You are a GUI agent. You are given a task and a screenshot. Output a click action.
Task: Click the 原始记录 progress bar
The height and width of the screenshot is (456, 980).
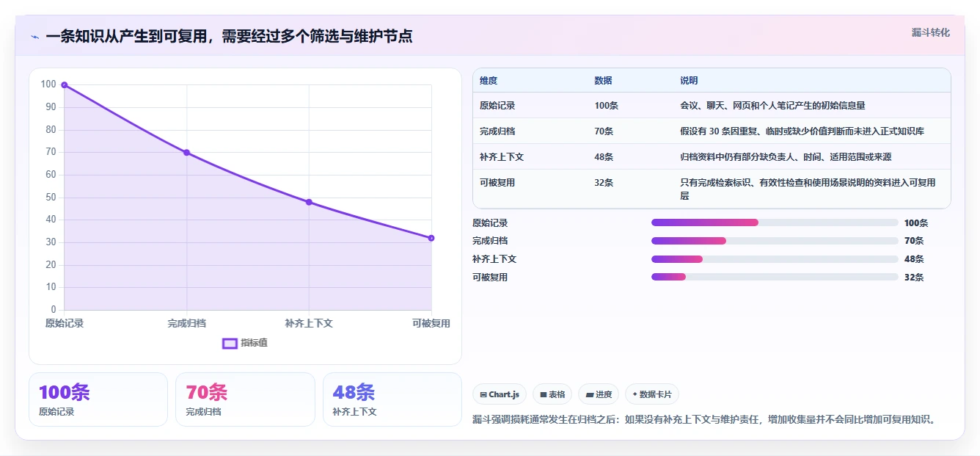coord(775,222)
